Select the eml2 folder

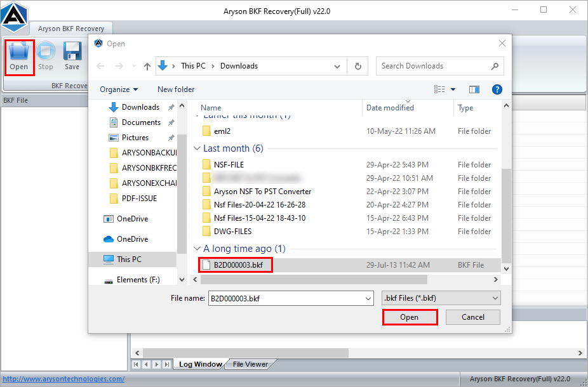click(x=222, y=131)
